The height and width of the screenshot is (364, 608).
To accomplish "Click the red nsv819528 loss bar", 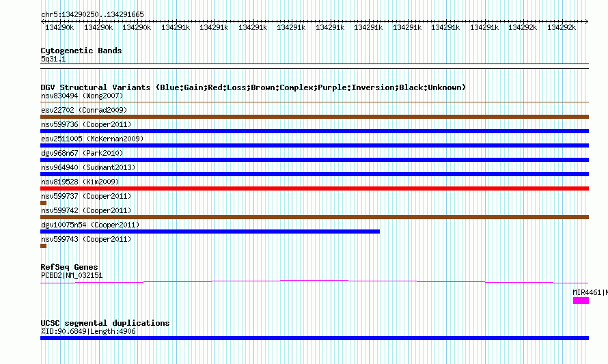I will coord(314,188).
